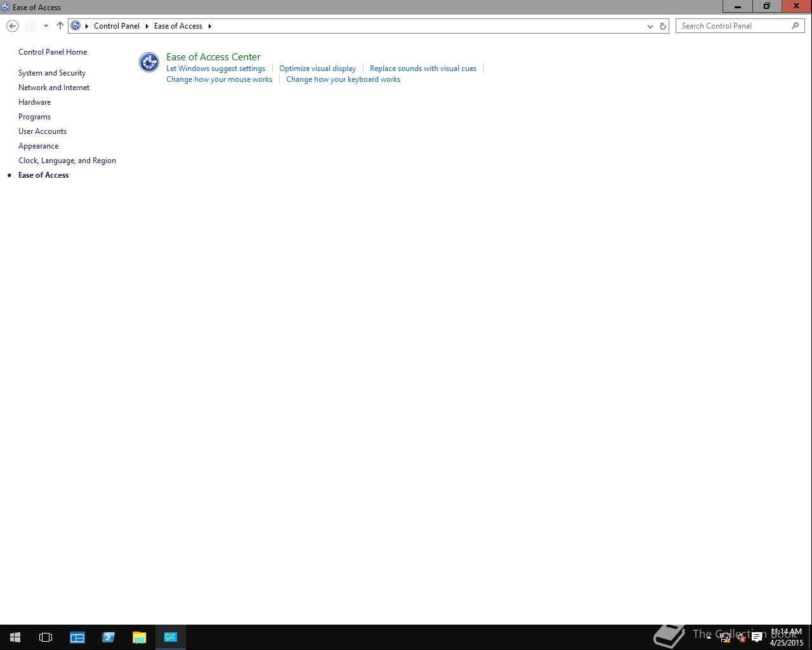Restore down the Ease of Access window

767,6
